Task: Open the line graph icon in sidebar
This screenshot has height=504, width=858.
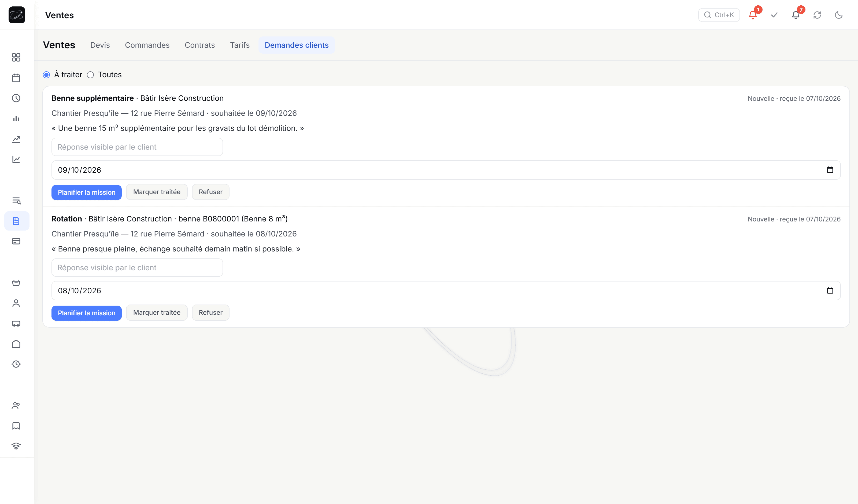Action: pos(16,159)
